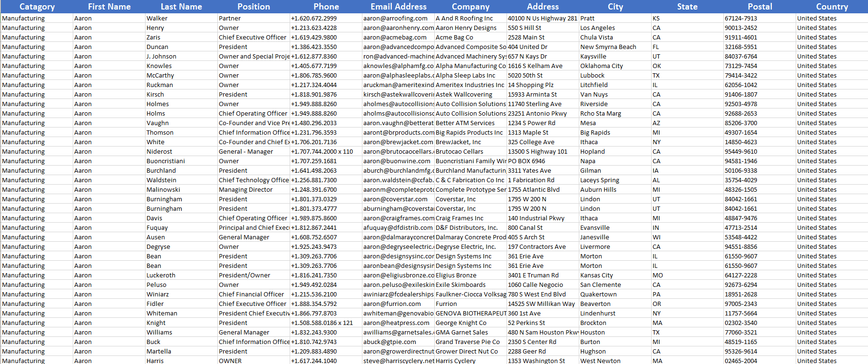The image size is (868, 364).
Task: Select postal cell 67124-7913
Action: [760, 18]
